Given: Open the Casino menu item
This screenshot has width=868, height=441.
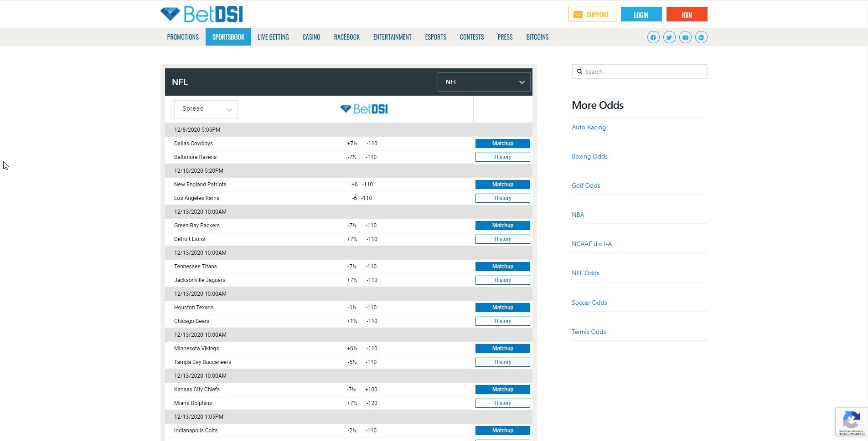Looking at the screenshot, I should (x=311, y=37).
